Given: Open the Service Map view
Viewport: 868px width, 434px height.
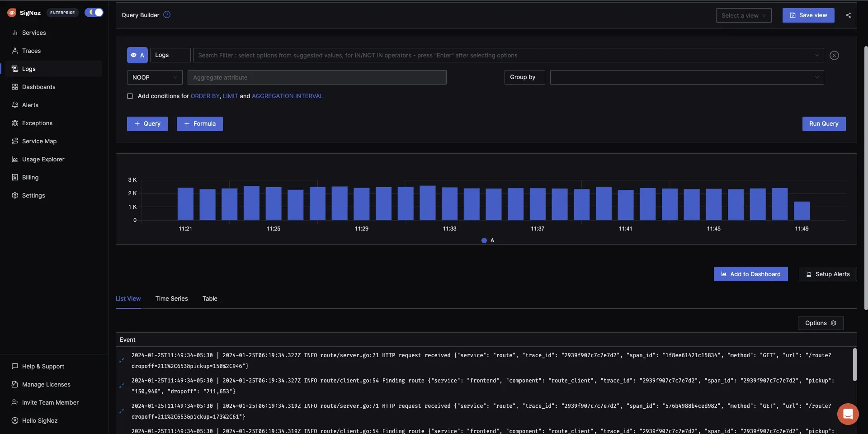Looking at the screenshot, I should 38,141.
